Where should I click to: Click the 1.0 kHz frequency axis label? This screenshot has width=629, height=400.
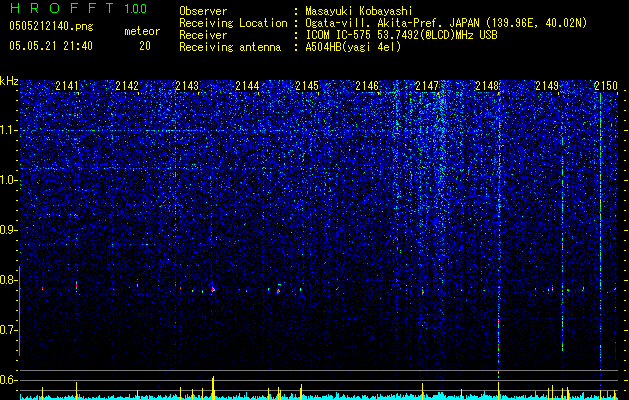pyautogui.click(x=9, y=180)
